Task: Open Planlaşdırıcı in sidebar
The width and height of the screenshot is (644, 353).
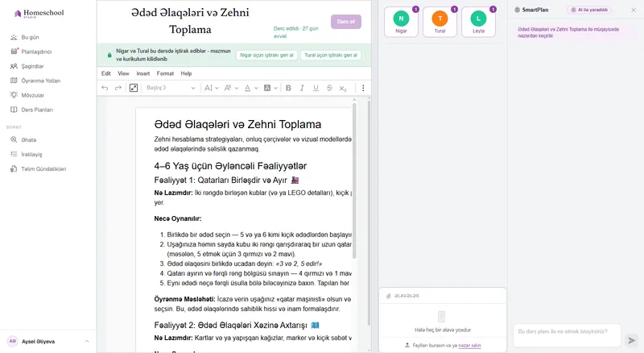Action: [36, 52]
